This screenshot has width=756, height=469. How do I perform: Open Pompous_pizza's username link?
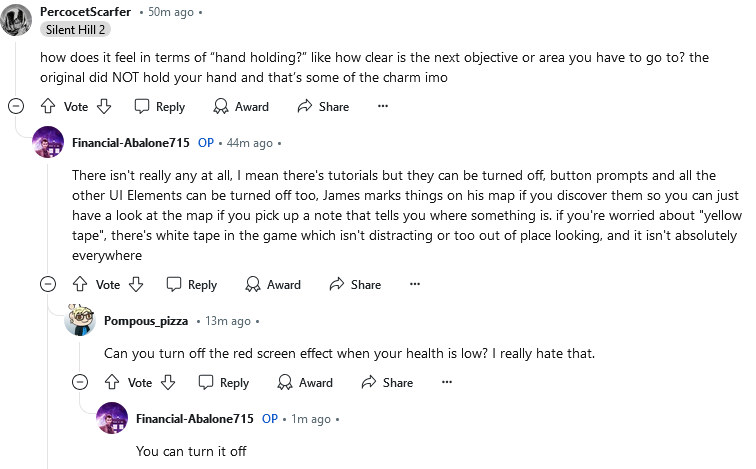click(x=146, y=321)
